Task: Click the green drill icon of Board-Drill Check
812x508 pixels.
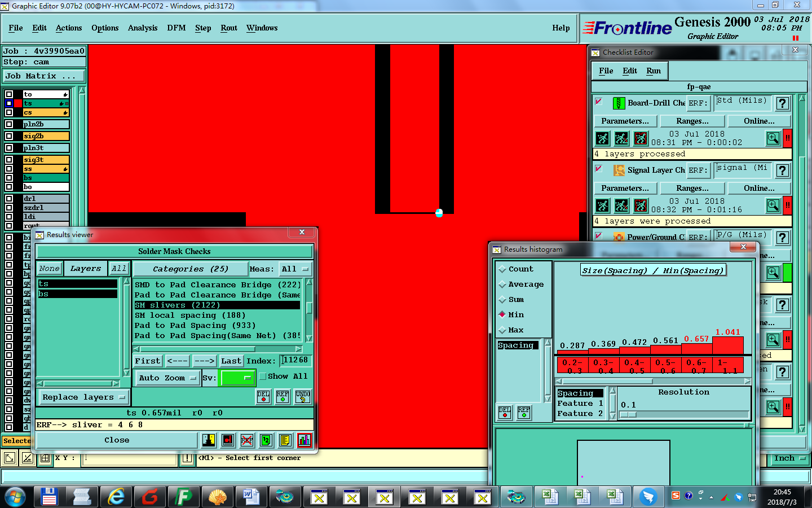Action: pyautogui.click(x=619, y=103)
